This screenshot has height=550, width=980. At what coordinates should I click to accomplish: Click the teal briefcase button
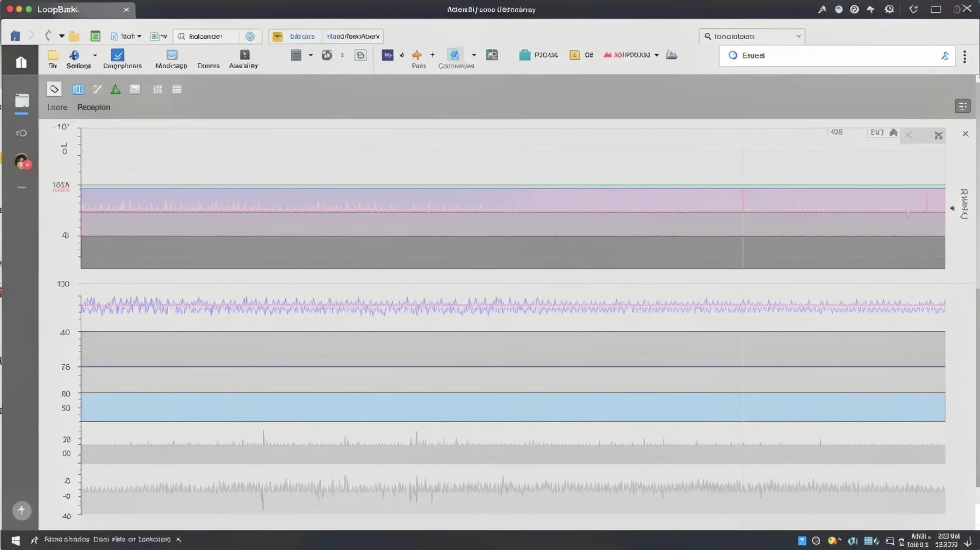(538, 55)
